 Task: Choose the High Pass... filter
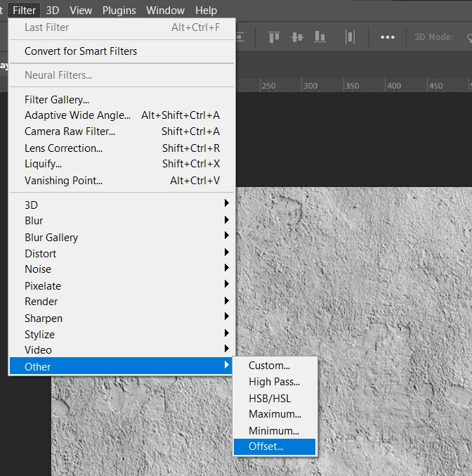click(x=275, y=382)
